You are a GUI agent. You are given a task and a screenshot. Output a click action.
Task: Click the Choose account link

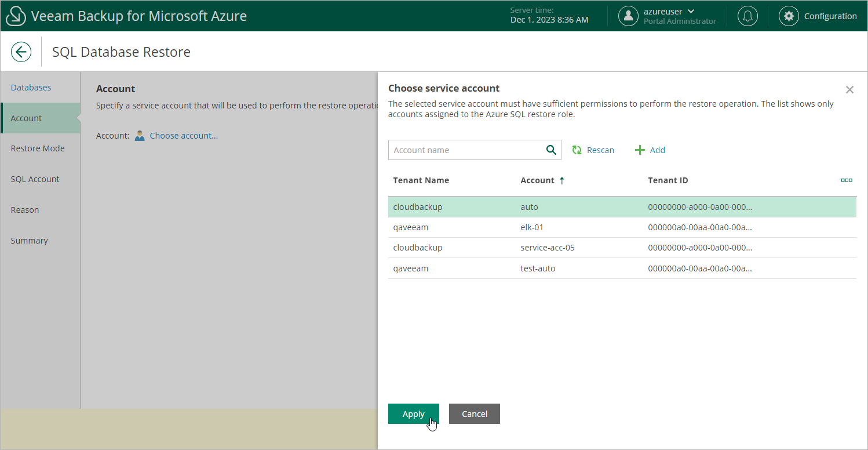[x=184, y=136]
